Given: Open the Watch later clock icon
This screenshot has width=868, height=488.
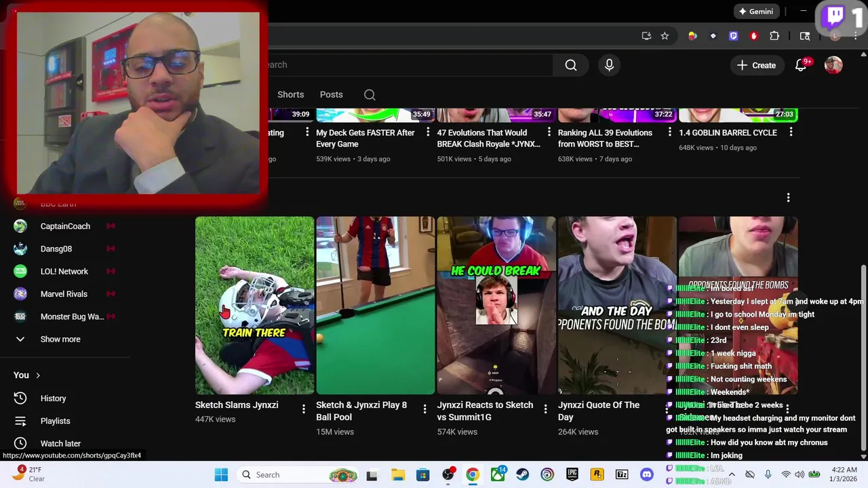Looking at the screenshot, I should (x=20, y=443).
